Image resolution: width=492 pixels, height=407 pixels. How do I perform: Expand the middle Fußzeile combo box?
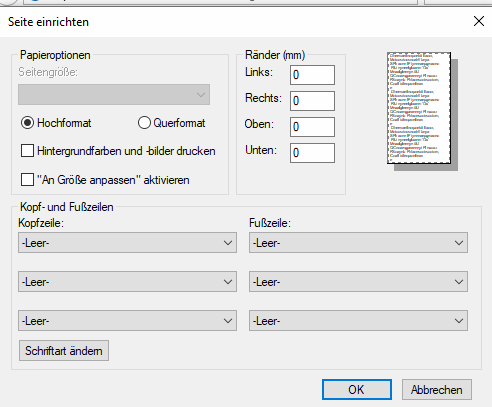[x=358, y=282]
